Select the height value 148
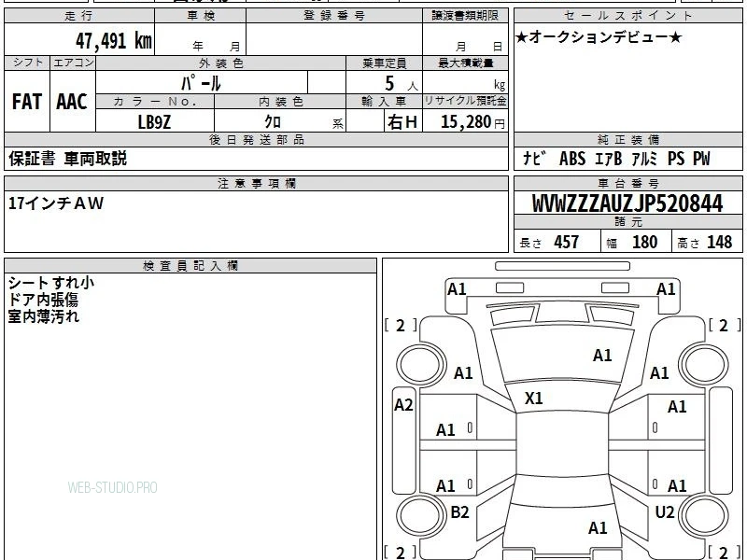The image size is (747, 560). [719, 242]
